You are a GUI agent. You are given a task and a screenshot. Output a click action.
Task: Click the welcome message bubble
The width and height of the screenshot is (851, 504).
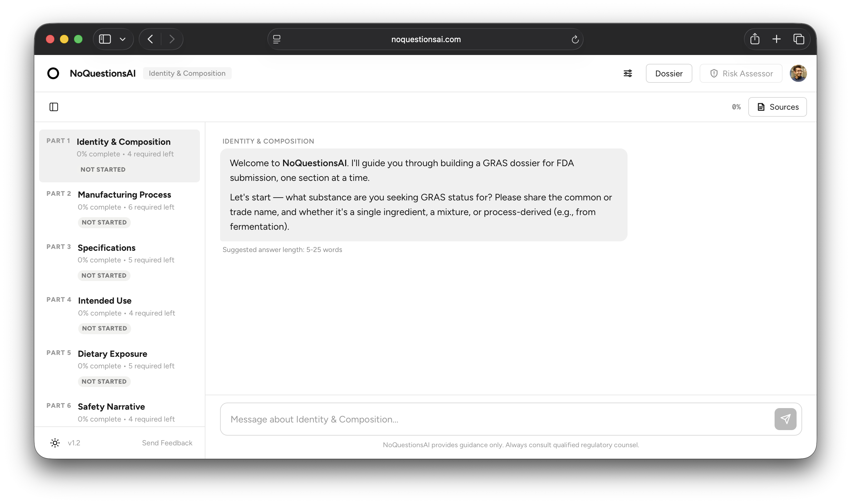423,195
